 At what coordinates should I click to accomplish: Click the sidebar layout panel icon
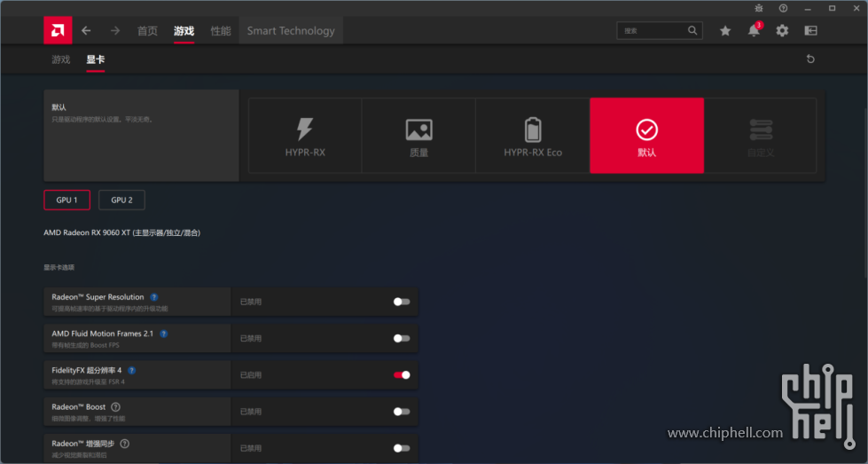click(x=810, y=30)
